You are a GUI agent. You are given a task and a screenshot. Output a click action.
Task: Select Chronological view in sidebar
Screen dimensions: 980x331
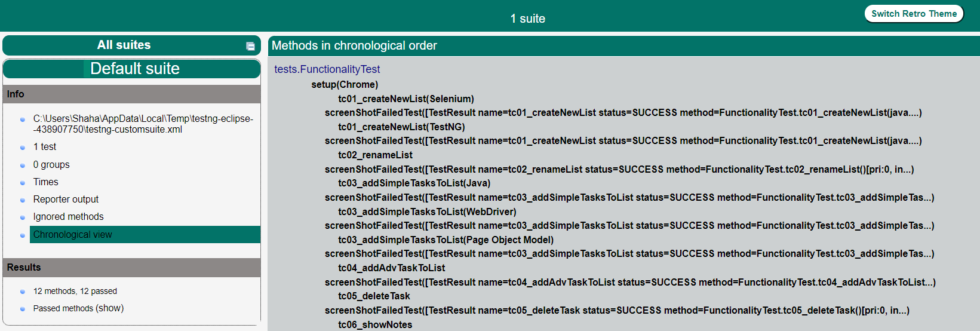click(73, 235)
